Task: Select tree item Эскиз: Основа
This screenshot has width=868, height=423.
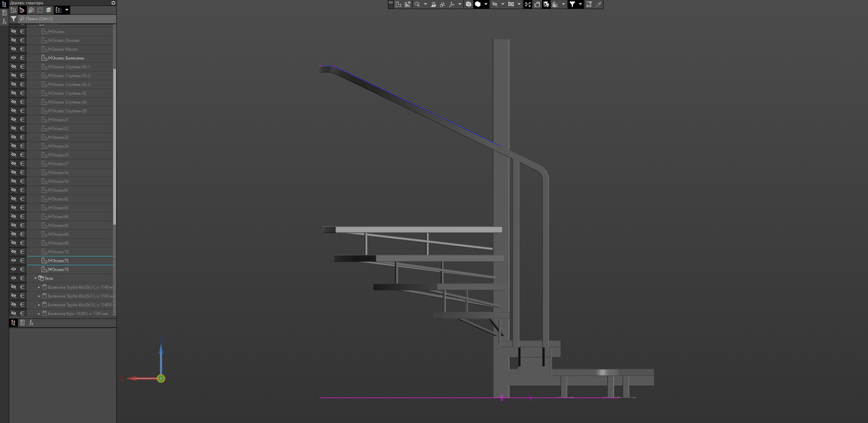Action: pos(63,40)
